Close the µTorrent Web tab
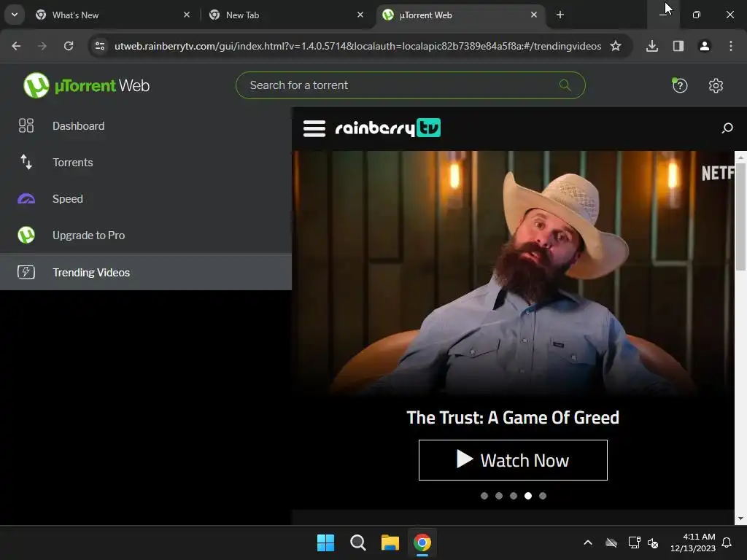This screenshot has width=747, height=560. coord(534,15)
